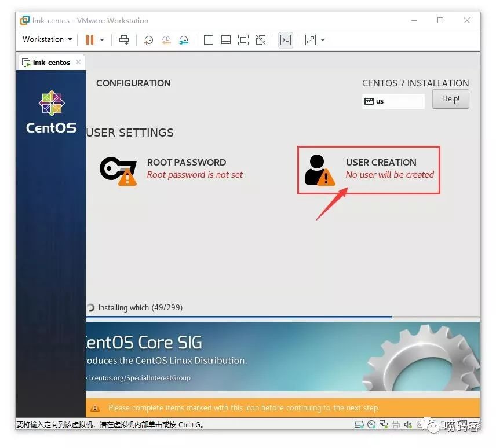The height and width of the screenshot is (448, 496).
Task: Click the Help! button
Action: pos(450,99)
